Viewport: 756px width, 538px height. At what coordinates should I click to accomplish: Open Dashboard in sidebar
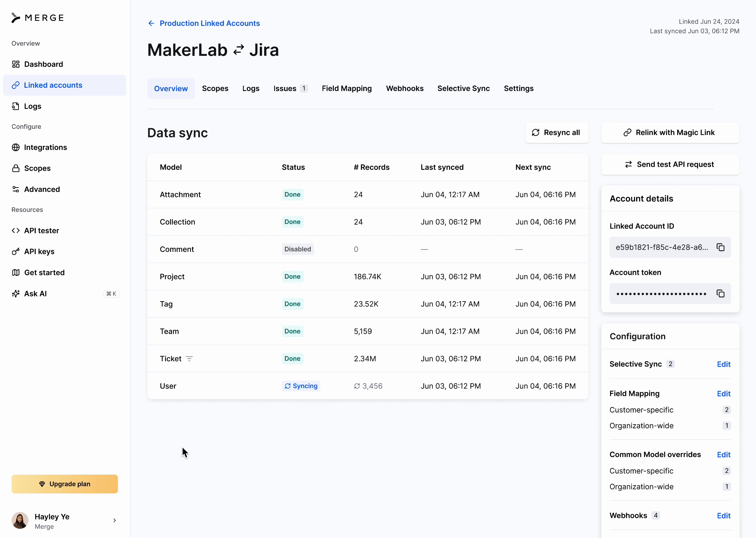coord(64,64)
